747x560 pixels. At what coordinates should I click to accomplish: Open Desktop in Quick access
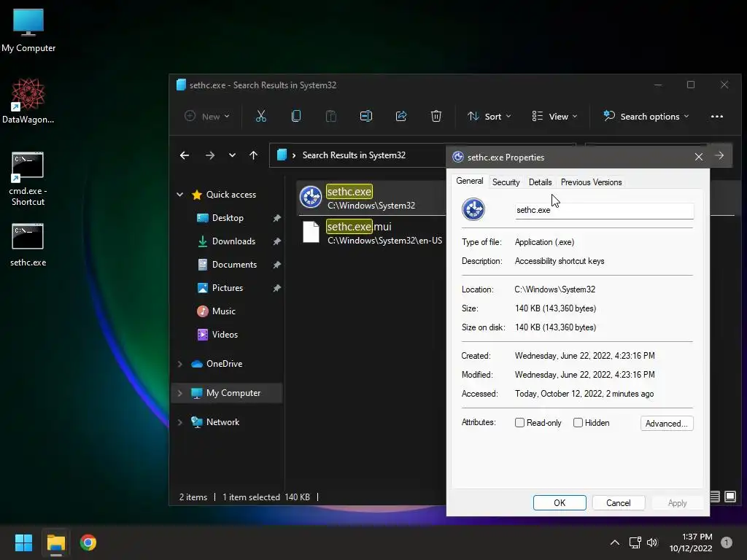(x=228, y=218)
